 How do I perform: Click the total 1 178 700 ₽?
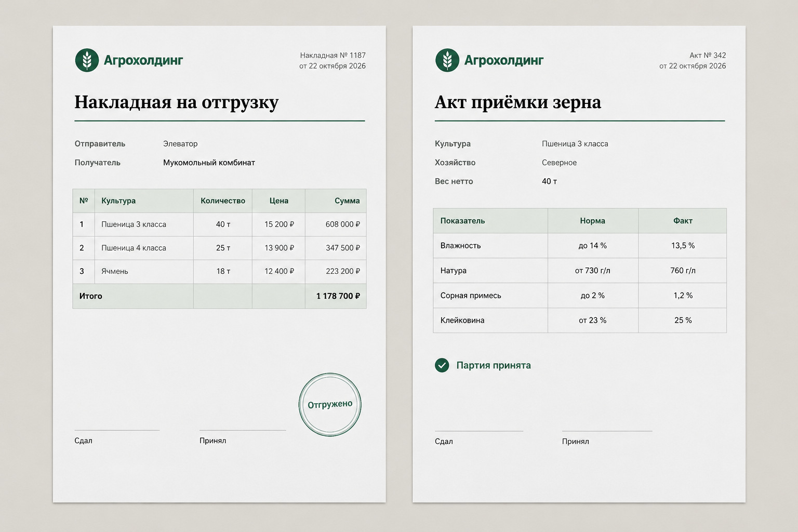coord(338,296)
